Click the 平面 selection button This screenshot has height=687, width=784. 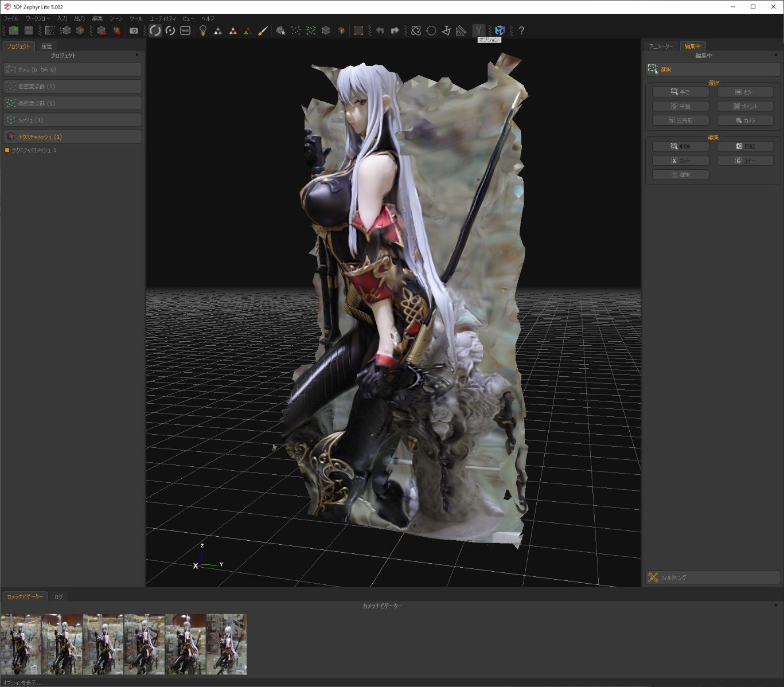681,106
